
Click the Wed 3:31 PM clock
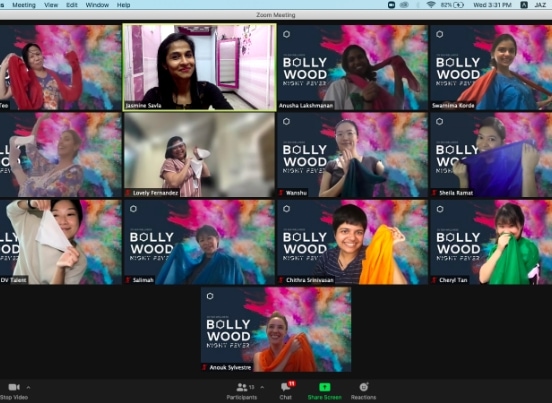492,5
